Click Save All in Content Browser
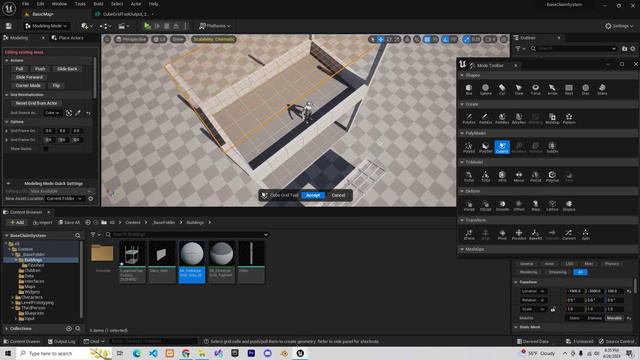This screenshot has height=360, width=640. [x=69, y=222]
